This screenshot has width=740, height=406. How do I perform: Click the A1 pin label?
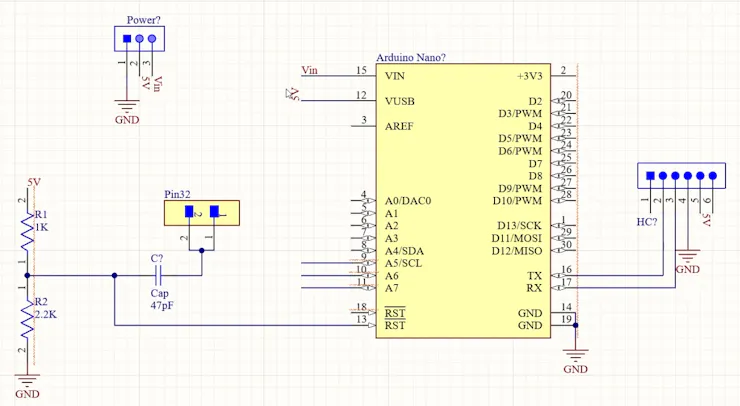point(391,213)
